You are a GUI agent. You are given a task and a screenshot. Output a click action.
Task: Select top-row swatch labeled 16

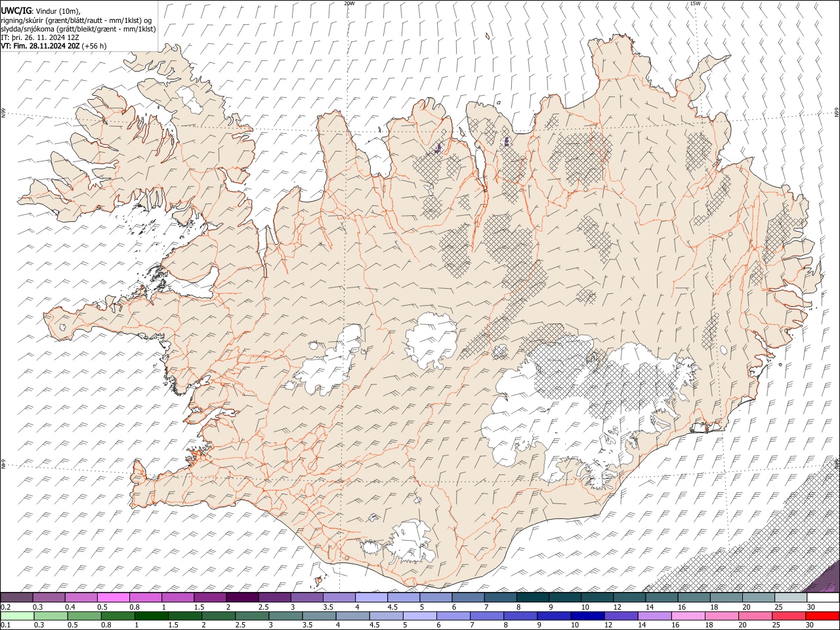(x=693, y=598)
